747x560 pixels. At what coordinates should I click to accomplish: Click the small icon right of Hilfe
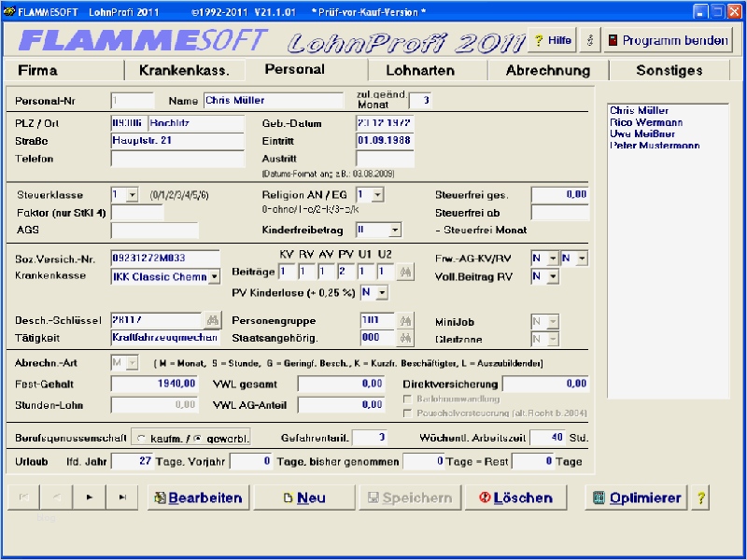coord(588,41)
